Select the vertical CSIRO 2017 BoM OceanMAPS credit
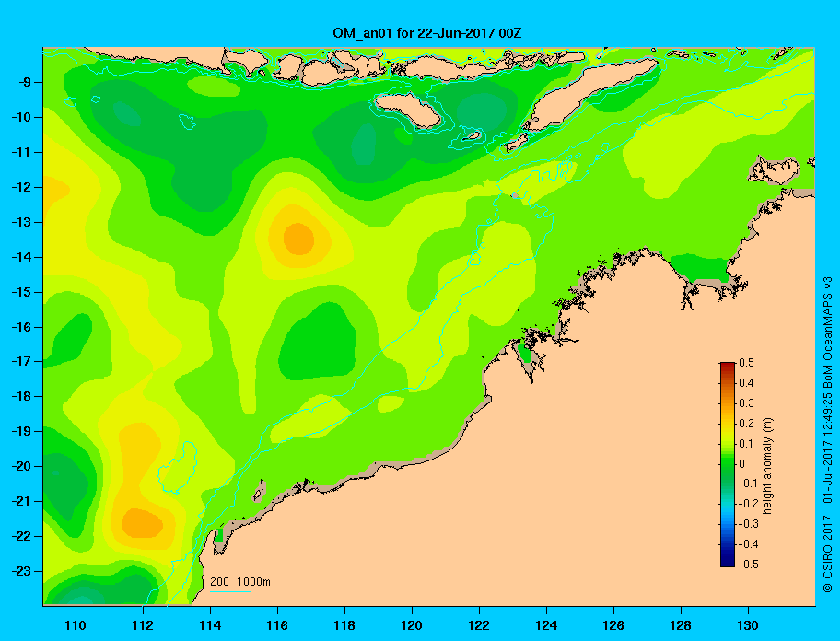 tap(828, 435)
